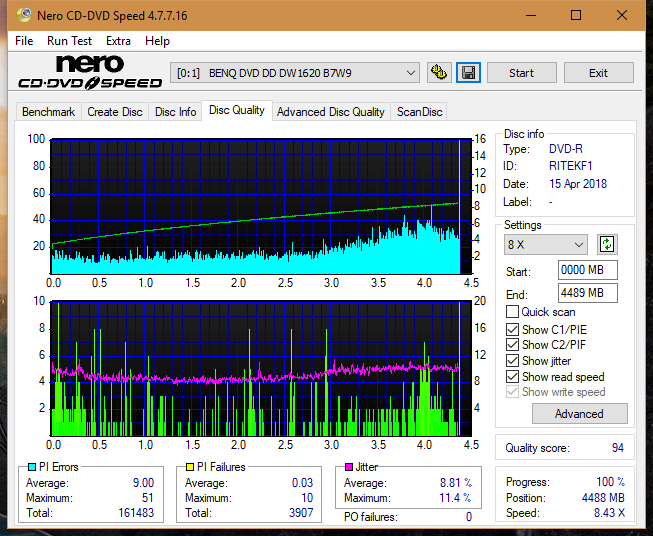
Task: Click the PI Failures maximum 10
Action: [x=307, y=498]
